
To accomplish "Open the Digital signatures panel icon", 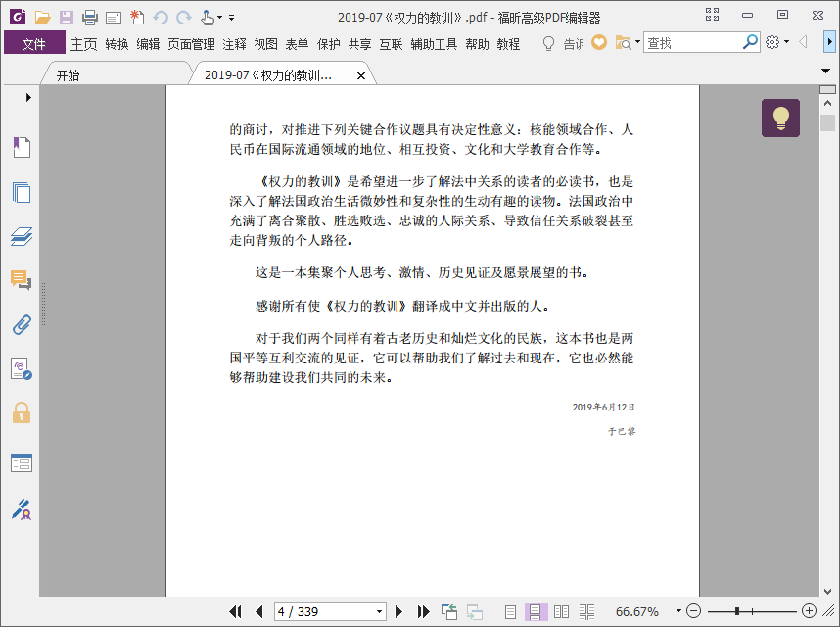I will (22, 369).
